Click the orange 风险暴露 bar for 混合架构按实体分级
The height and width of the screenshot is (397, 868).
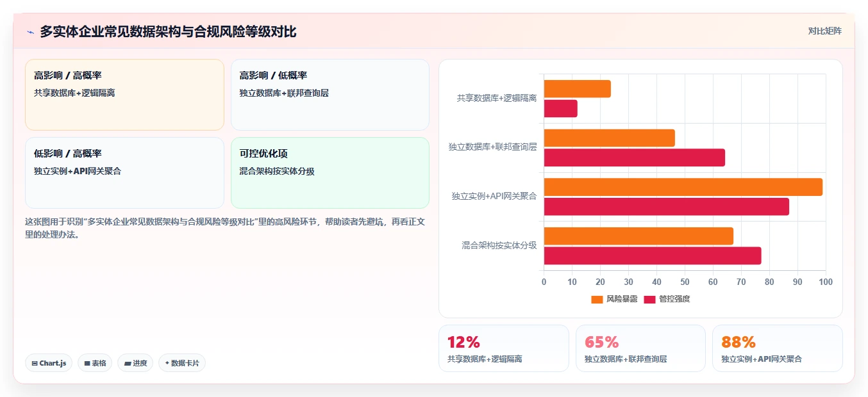tap(638, 236)
